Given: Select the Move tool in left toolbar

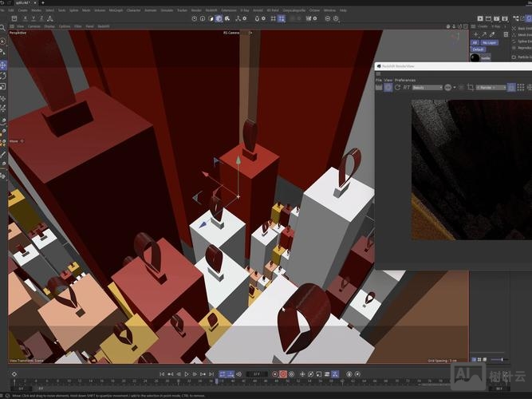Looking at the screenshot, I should [3, 65].
